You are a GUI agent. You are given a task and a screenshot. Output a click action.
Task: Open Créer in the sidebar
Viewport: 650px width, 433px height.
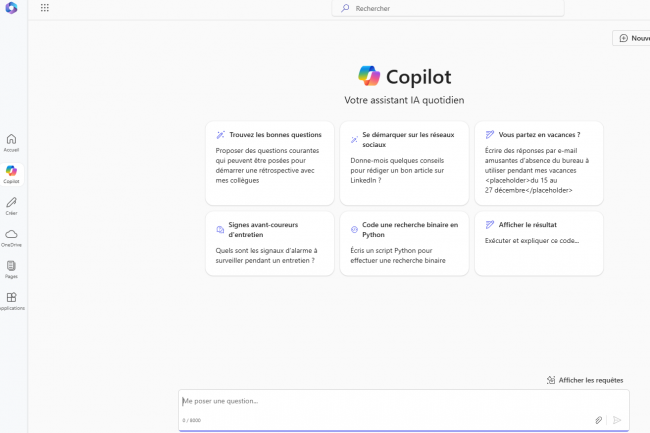pos(11,206)
